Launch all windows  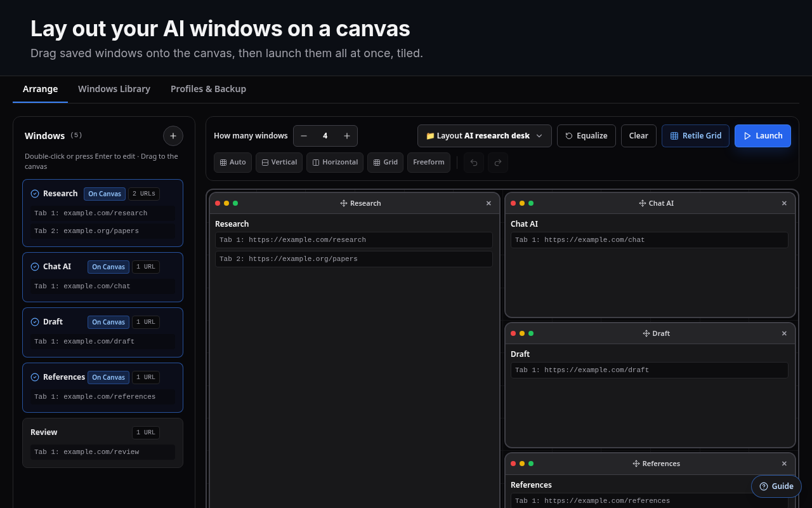(763, 136)
